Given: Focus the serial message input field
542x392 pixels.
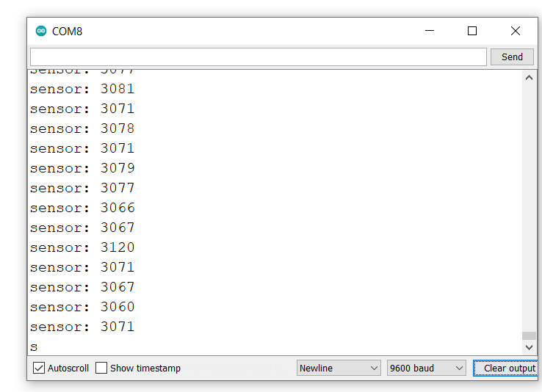Looking at the screenshot, I should pyautogui.click(x=258, y=57).
